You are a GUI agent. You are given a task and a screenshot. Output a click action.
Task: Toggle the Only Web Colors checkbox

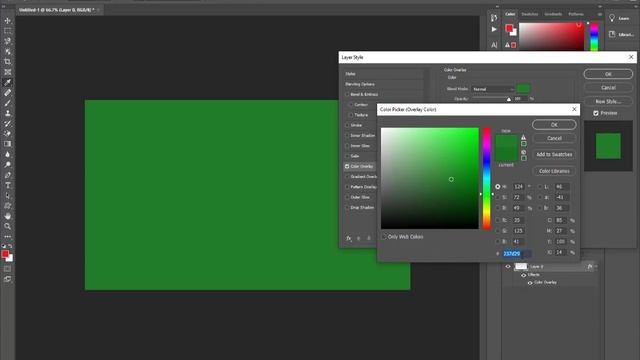(x=384, y=237)
